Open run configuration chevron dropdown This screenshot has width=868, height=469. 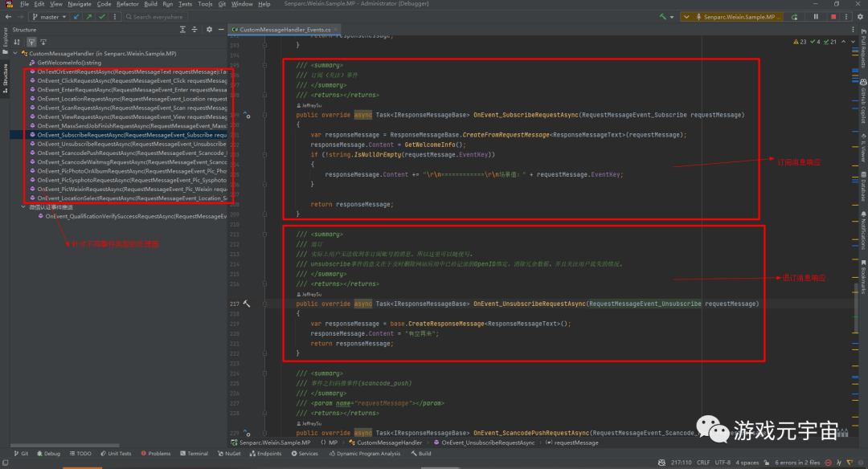pos(686,17)
